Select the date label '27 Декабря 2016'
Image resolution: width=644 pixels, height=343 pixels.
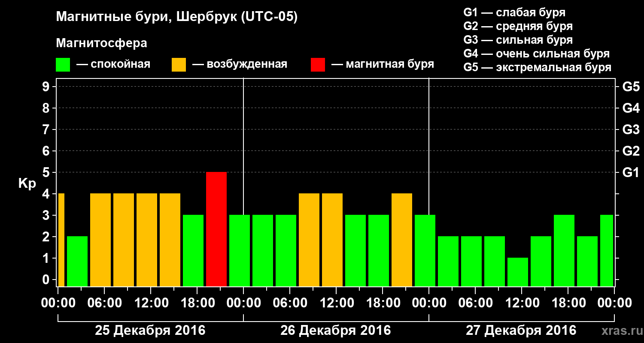521,331
